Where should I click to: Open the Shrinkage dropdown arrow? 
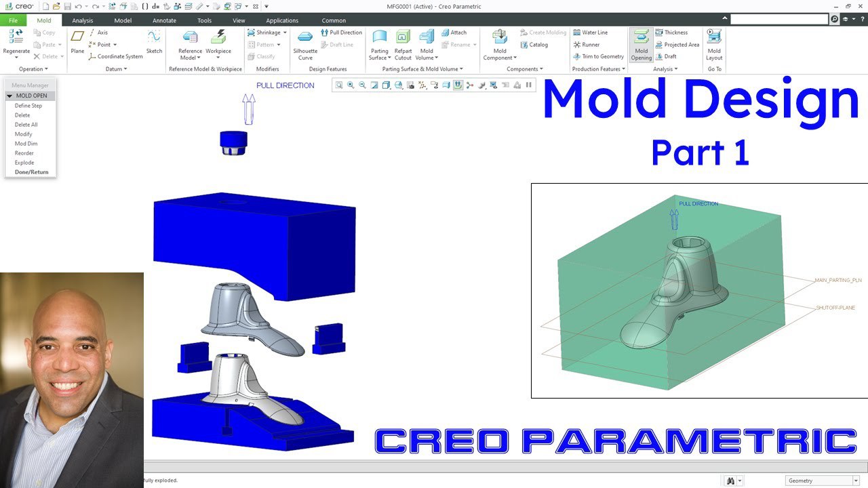coord(285,33)
